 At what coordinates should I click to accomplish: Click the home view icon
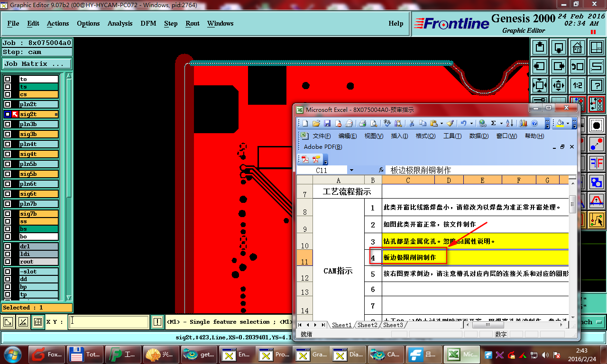click(x=577, y=47)
